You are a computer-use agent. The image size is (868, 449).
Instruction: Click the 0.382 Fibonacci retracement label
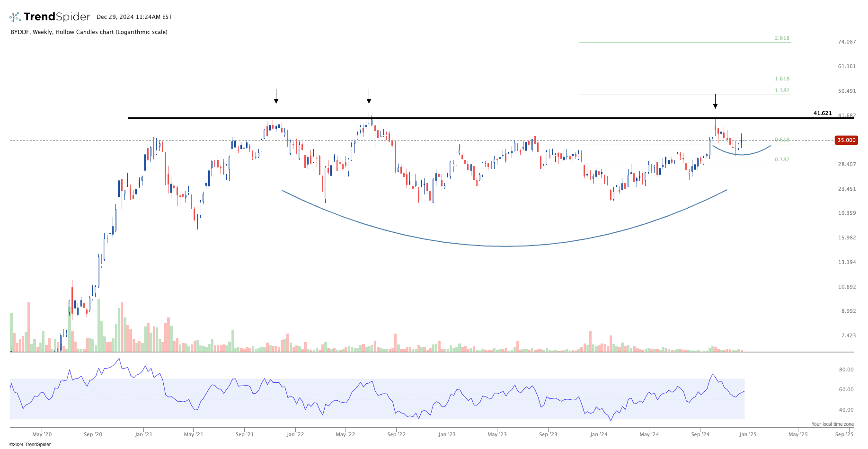pyautogui.click(x=782, y=159)
